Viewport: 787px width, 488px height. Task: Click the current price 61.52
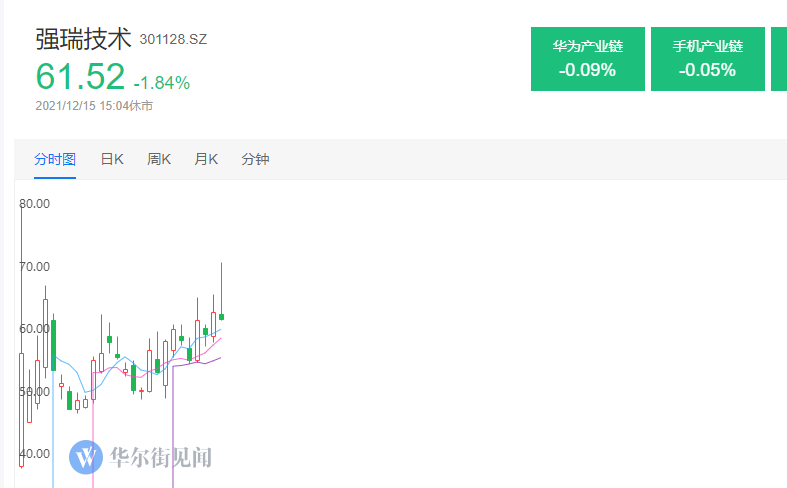(80, 76)
